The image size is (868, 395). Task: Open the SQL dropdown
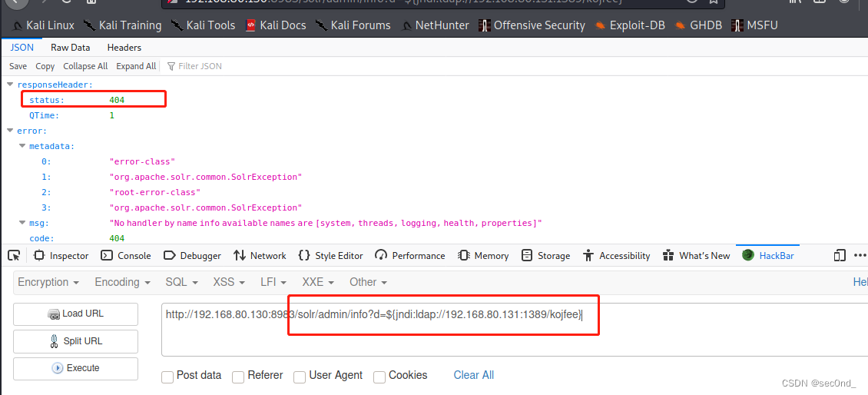[x=181, y=282]
